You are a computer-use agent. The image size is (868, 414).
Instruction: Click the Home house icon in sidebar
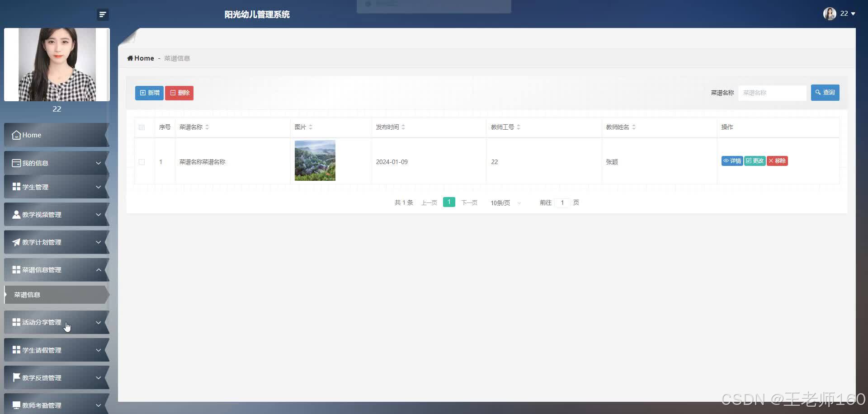16,135
